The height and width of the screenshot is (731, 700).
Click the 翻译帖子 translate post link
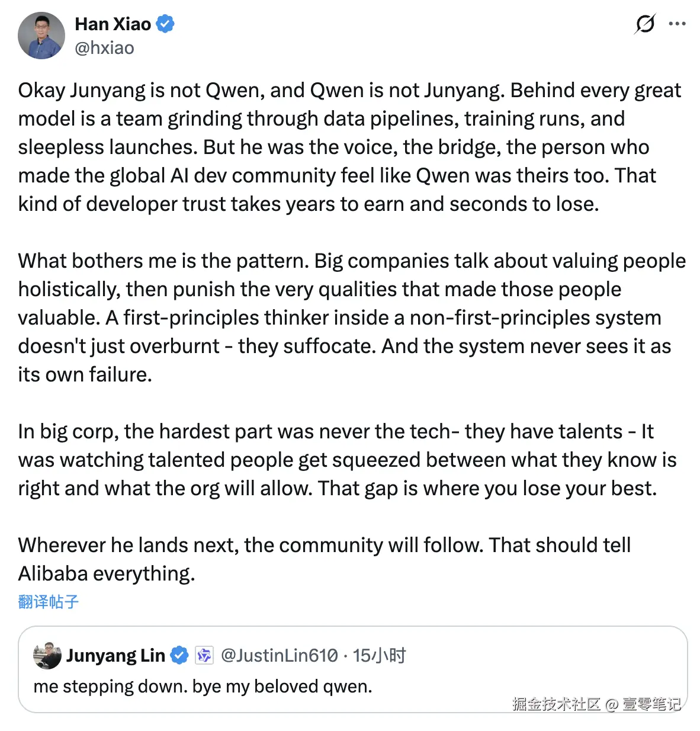49,602
